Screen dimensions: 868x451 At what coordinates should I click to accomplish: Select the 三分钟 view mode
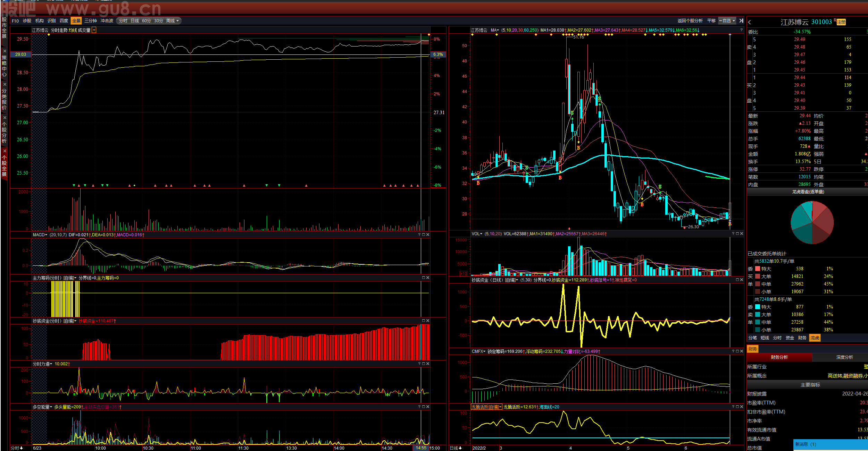coord(91,21)
